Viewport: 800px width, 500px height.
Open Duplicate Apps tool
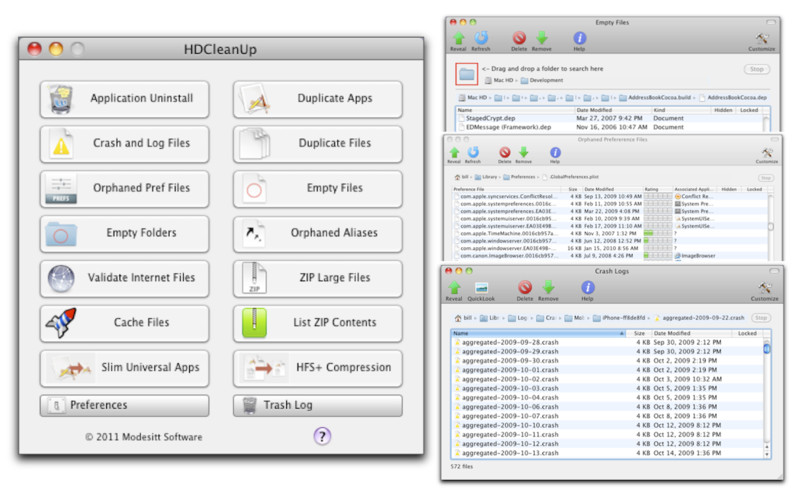point(317,98)
